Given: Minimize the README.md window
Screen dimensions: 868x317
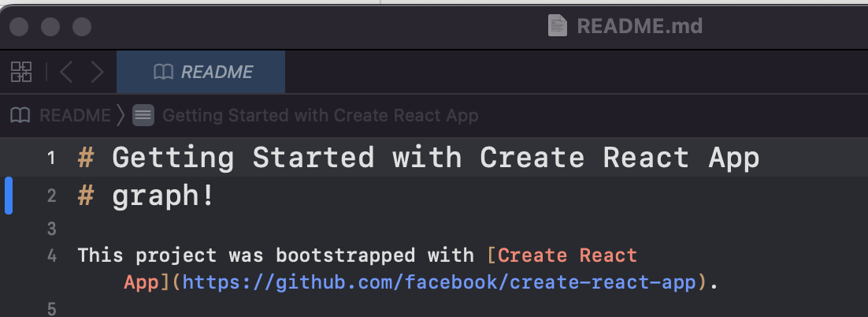Looking at the screenshot, I should [50, 27].
